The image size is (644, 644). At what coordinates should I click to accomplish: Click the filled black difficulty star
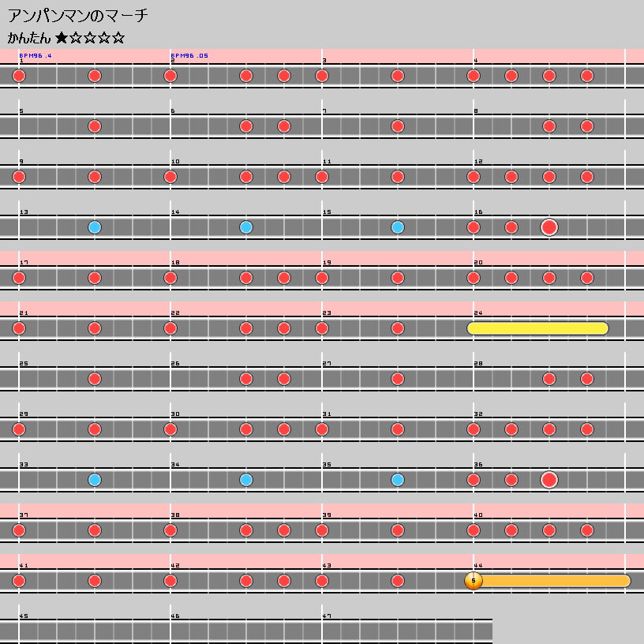(62, 38)
